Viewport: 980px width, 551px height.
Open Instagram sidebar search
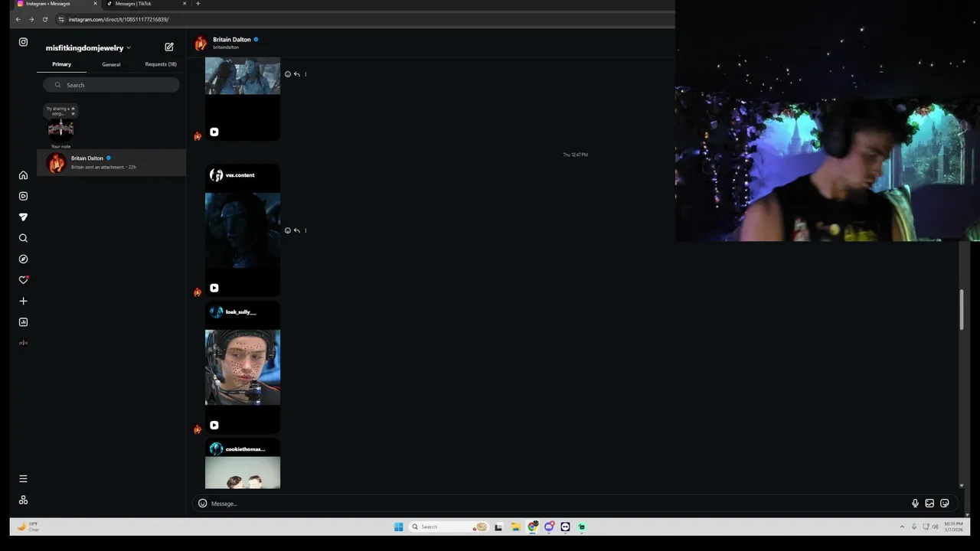pyautogui.click(x=23, y=238)
